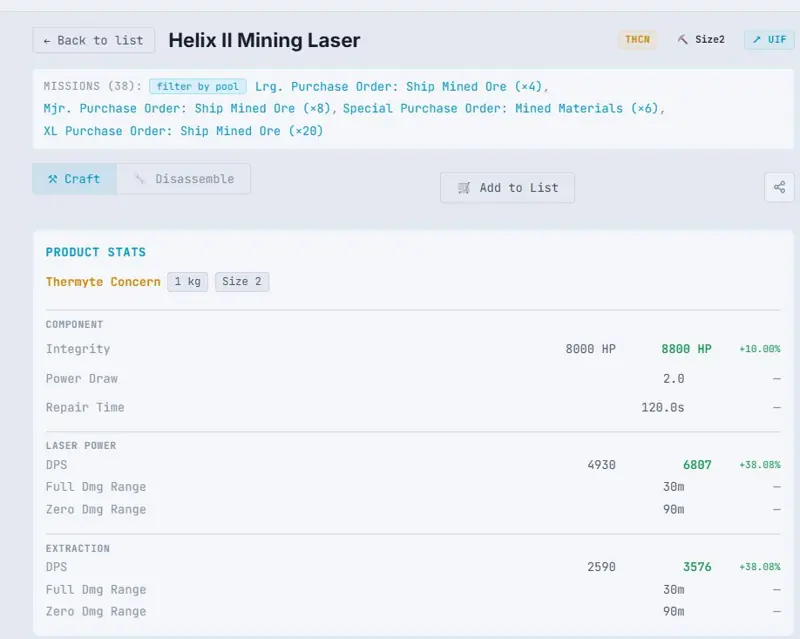The height and width of the screenshot is (639, 800).
Task: Click the Integrity row label
Action: (x=78, y=349)
